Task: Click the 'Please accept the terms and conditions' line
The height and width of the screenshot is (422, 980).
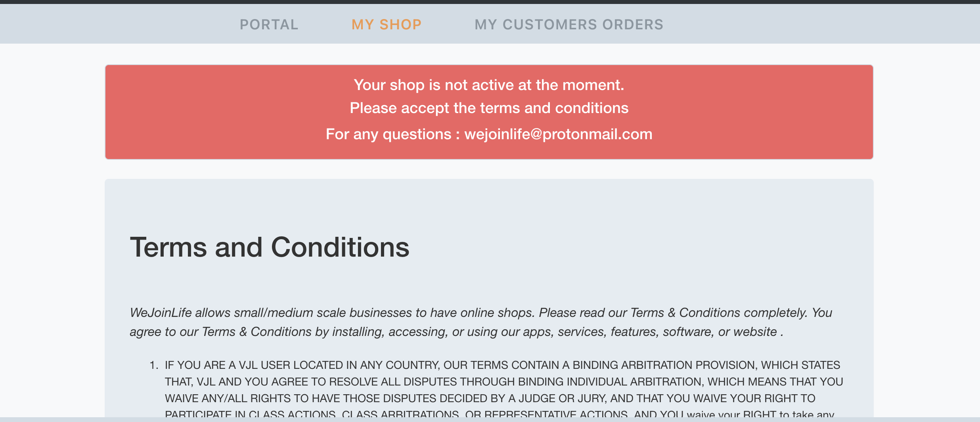Action: point(489,108)
